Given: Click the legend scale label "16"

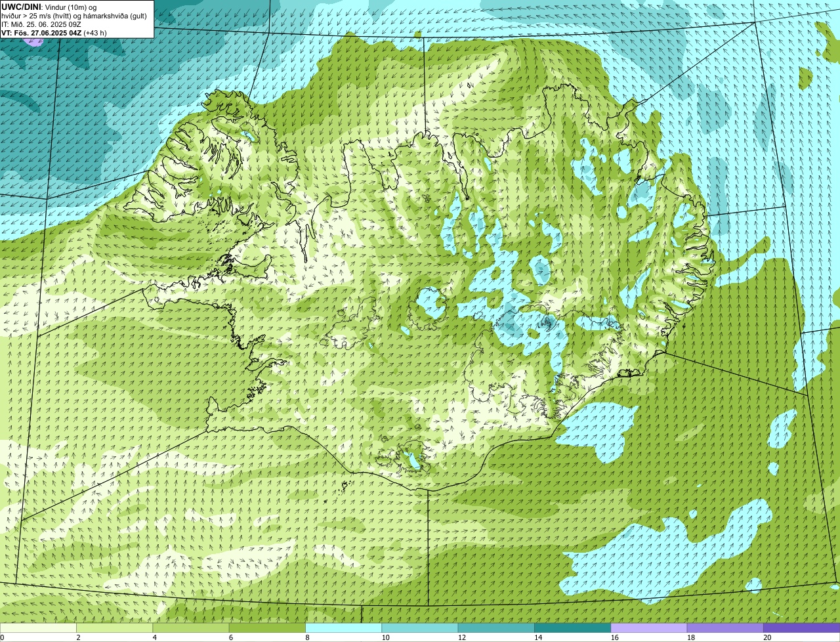Looking at the screenshot, I should (x=615, y=637).
